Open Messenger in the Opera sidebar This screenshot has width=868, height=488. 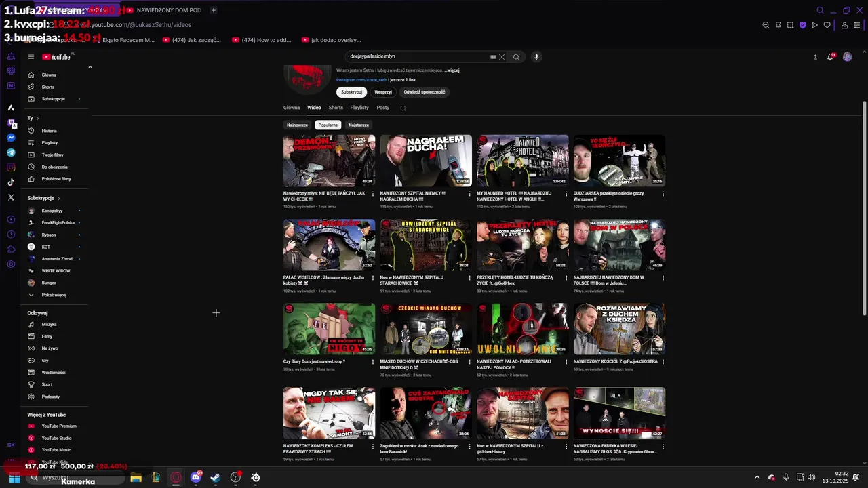(x=11, y=138)
